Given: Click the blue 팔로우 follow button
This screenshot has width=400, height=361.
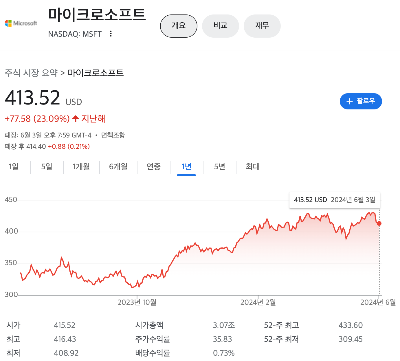Looking at the screenshot, I should (361, 101).
